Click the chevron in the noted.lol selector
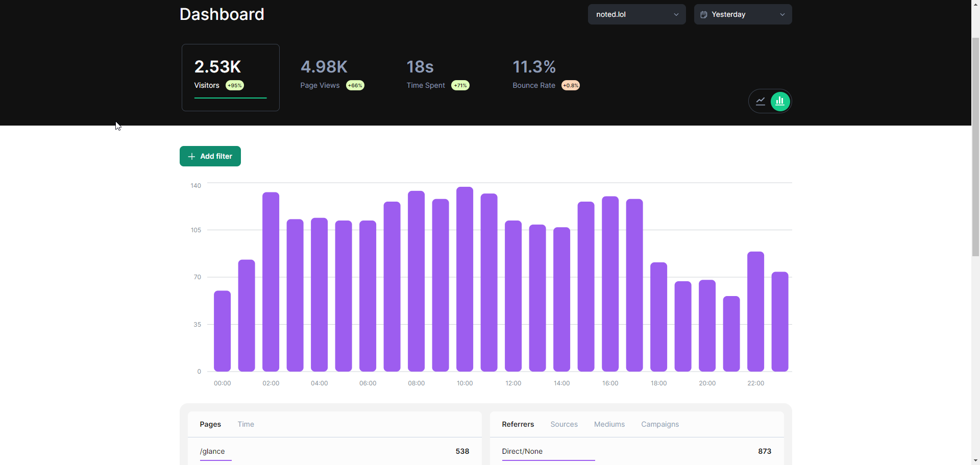 (676, 15)
